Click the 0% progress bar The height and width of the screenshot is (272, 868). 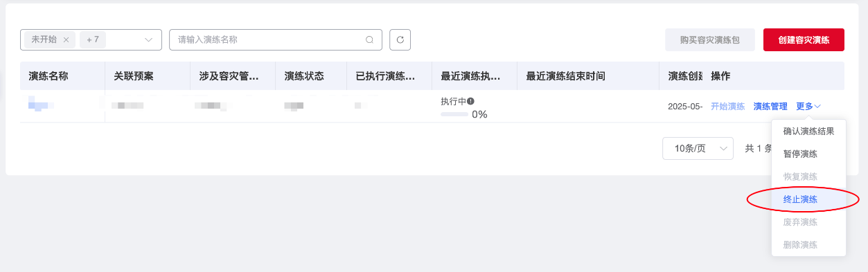pyautogui.click(x=454, y=114)
